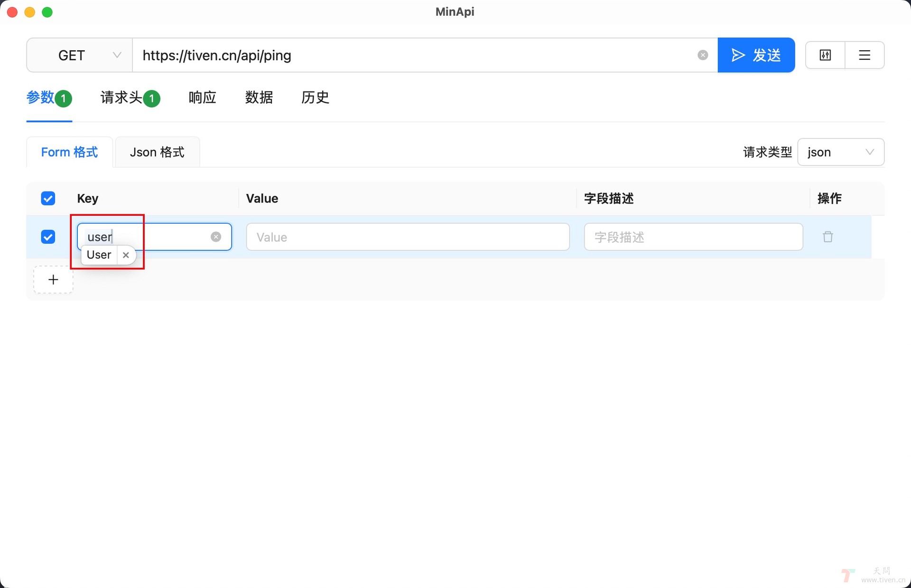Maximize the MinApi window
The width and height of the screenshot is (911, 588).
tap(47, 12)
